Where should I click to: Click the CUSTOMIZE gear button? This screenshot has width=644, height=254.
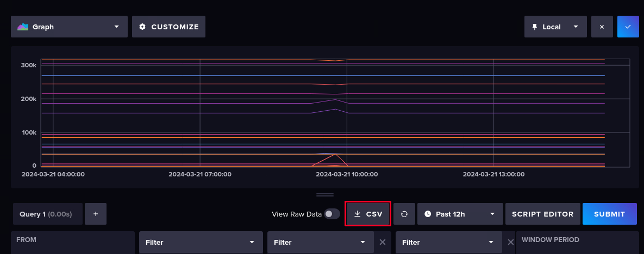(168, 27)
